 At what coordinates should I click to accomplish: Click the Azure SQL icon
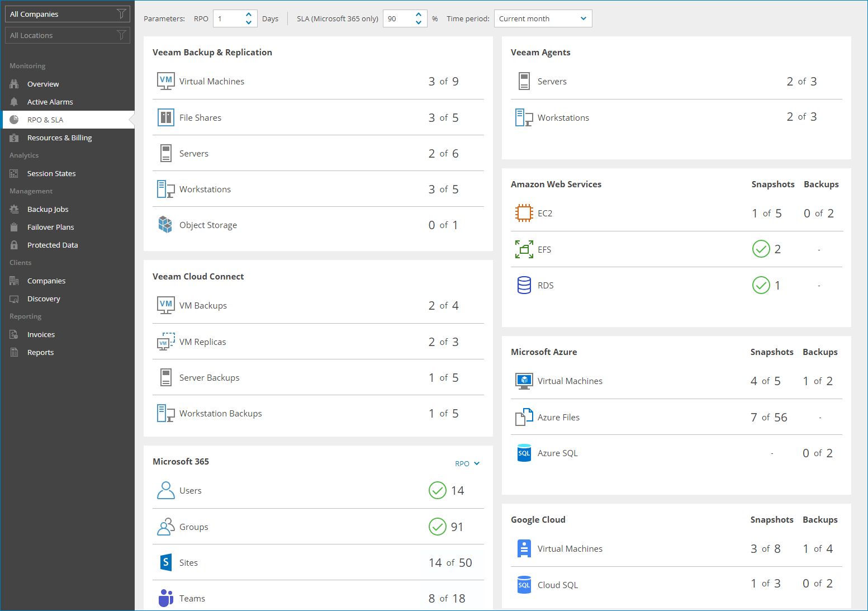[524, 453]
